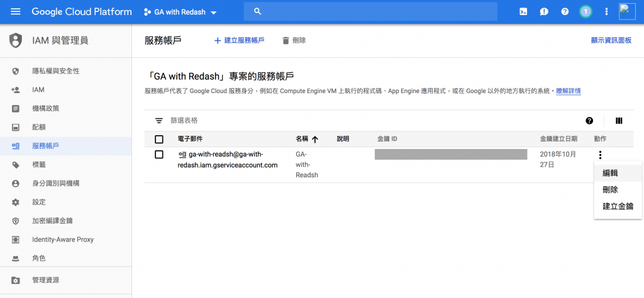Open the help question mark in header
Image resolution: width=644 pixels, height=298 pixels.
(x=565, y=11)
